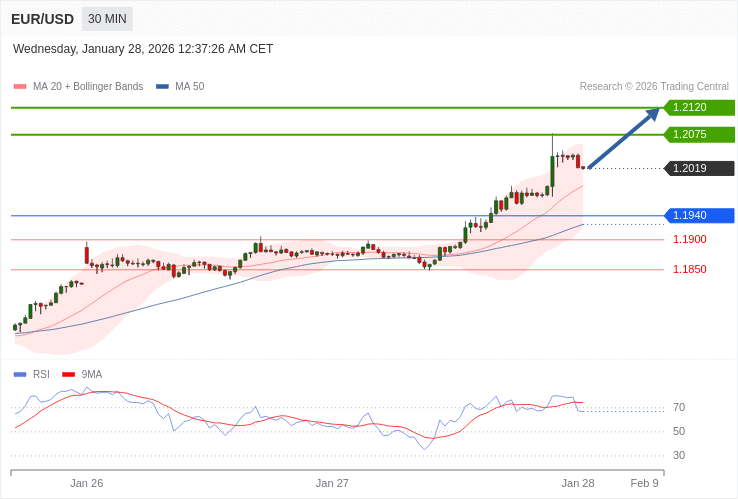Click the RSI 70 level label
This screenshot has width=738, height=500.
click(x=679, y=407)
